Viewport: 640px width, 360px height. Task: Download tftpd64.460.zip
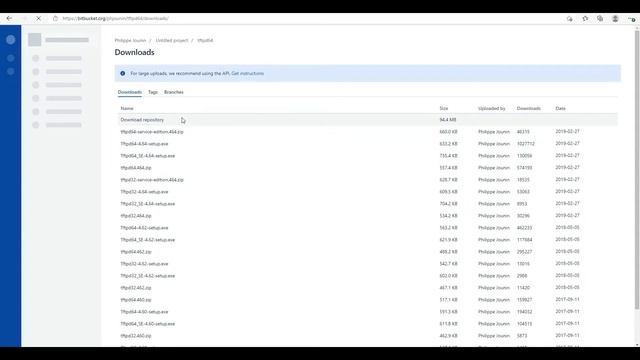(x=136, y=300)
